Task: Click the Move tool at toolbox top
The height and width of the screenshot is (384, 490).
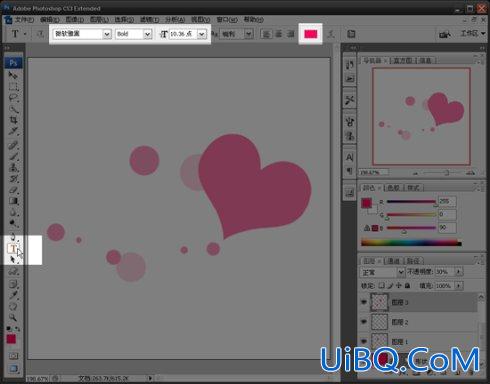Action: (x=13, y=75)
